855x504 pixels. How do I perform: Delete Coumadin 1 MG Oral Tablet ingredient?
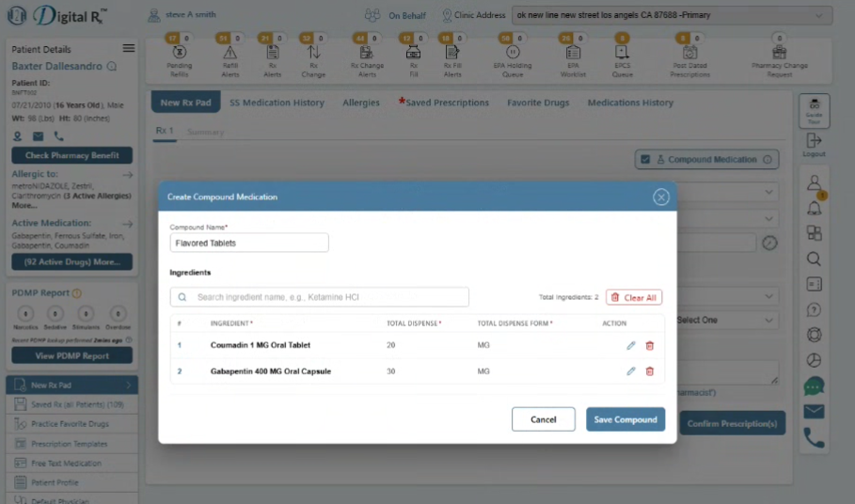[649, 345]
